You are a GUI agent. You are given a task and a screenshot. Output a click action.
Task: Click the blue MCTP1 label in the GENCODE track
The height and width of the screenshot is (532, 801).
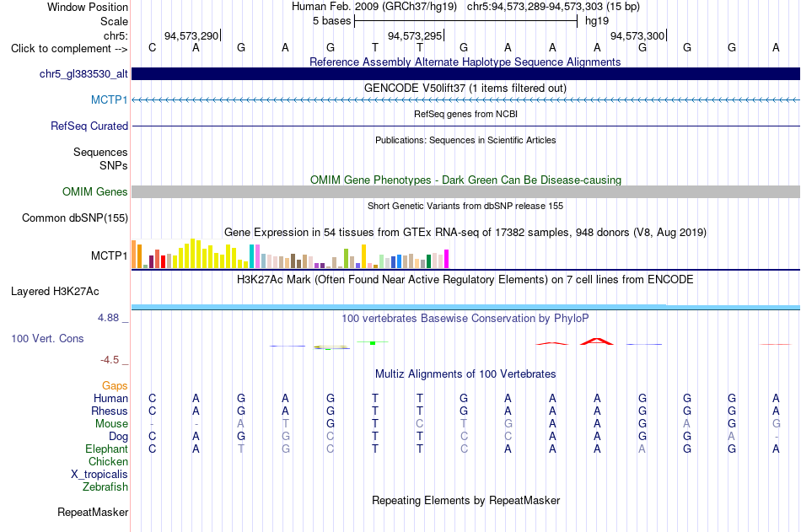tap(110, 99)
